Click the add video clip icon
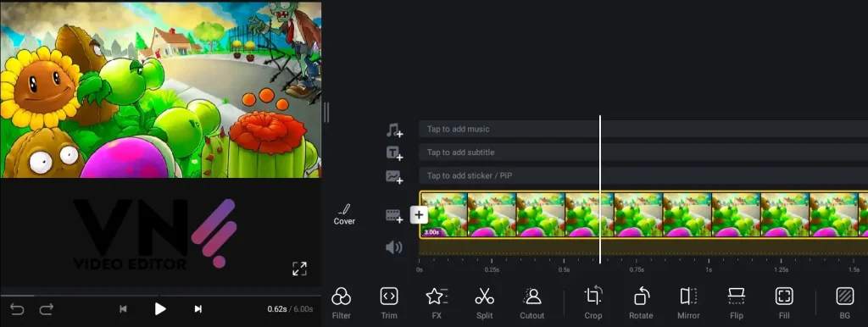The width and height of the screenshot is (868, 327). (x=394, y=216)
